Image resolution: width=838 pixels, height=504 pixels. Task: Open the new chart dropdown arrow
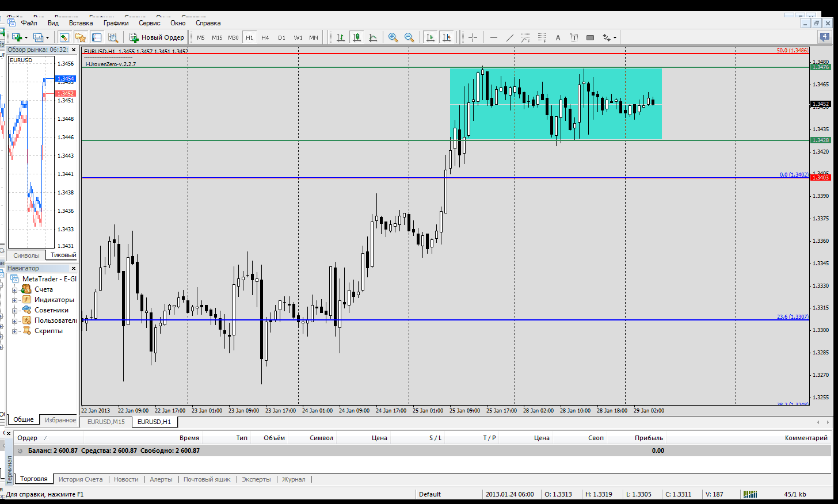pyautogui.click(x=26, y=38)
